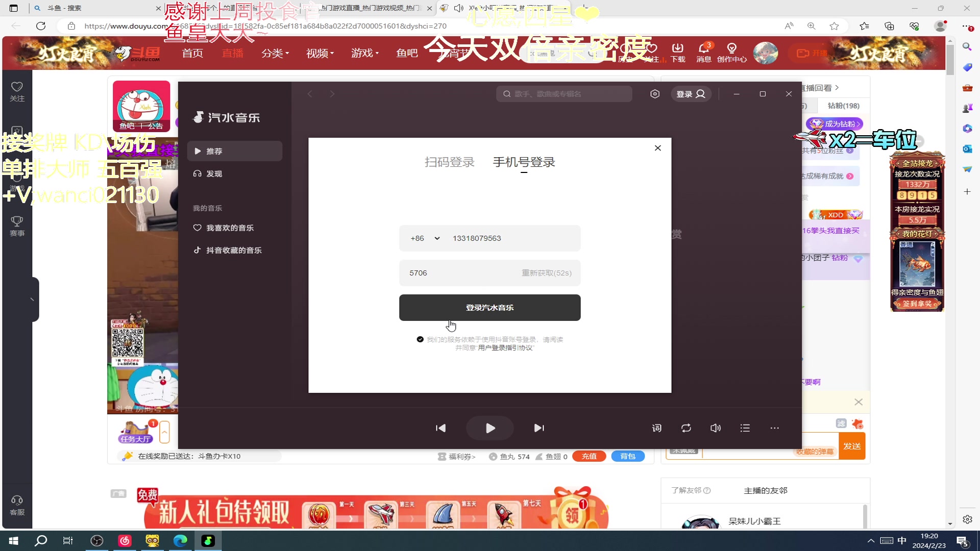Open 推荐 in the music sidebar
Image resolution: width=980 pixels, height=551 pixels.
click(x=234, y=151)
